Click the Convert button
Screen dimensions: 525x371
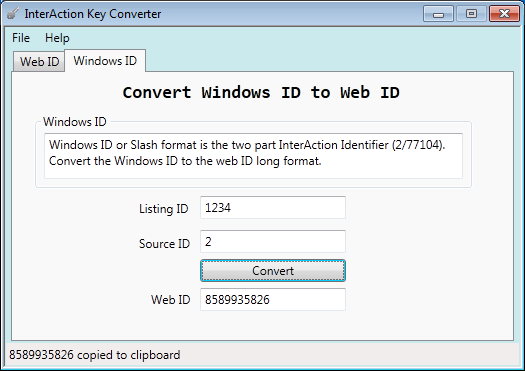point(273,271)
